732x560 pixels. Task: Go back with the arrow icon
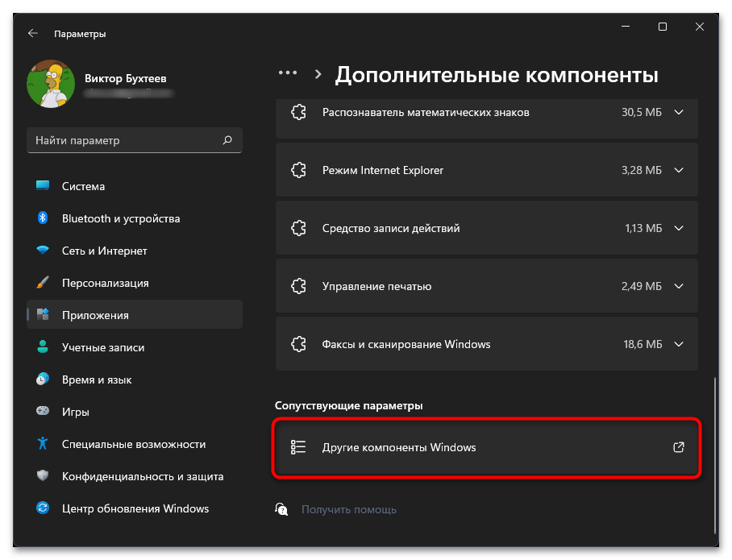pos(33,34)
